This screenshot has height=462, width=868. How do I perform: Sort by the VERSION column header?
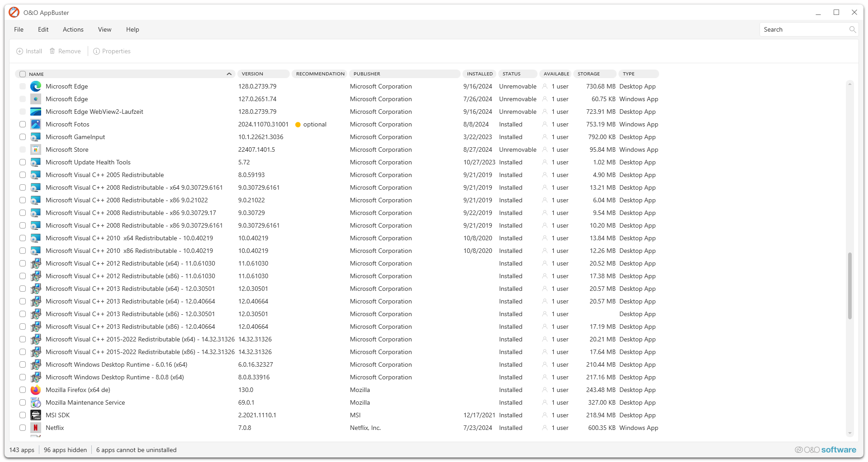tap(263, 74)
